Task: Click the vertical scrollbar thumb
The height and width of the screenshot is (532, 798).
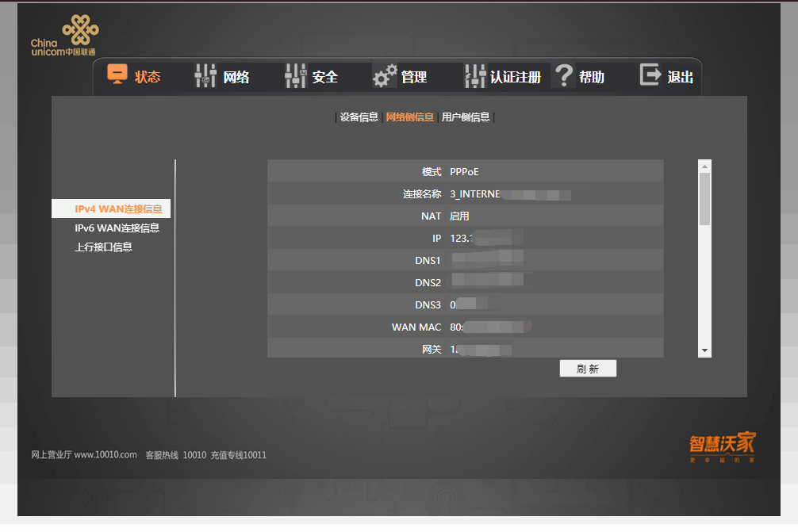Action: 704,199
